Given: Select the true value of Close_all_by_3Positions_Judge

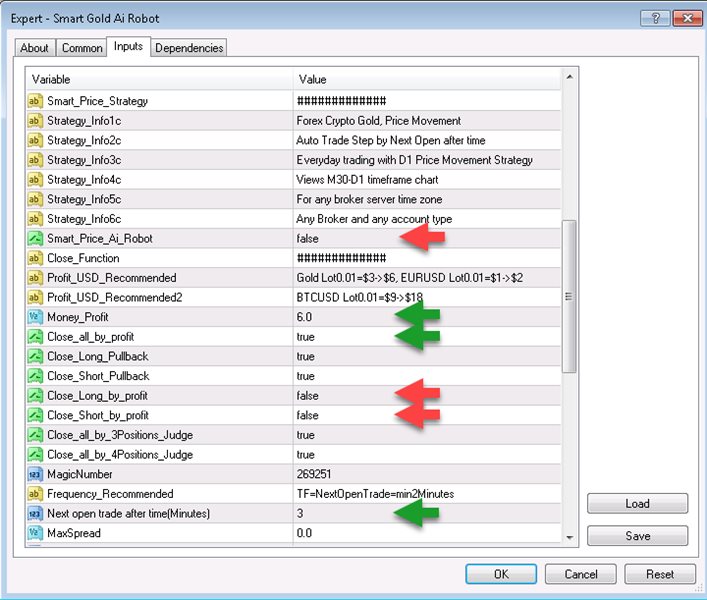Looking at the screenshot, I should (x=306, y=435).
